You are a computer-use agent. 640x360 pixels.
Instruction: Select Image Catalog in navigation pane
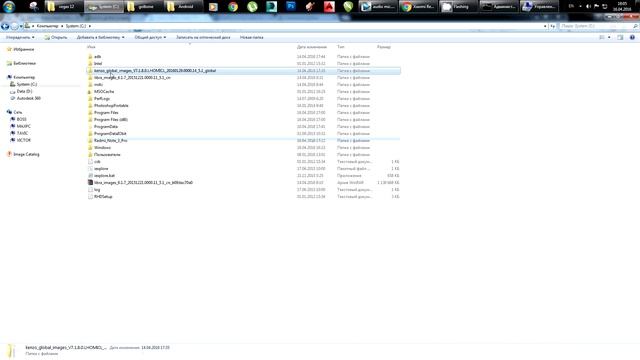click(26, 154)
